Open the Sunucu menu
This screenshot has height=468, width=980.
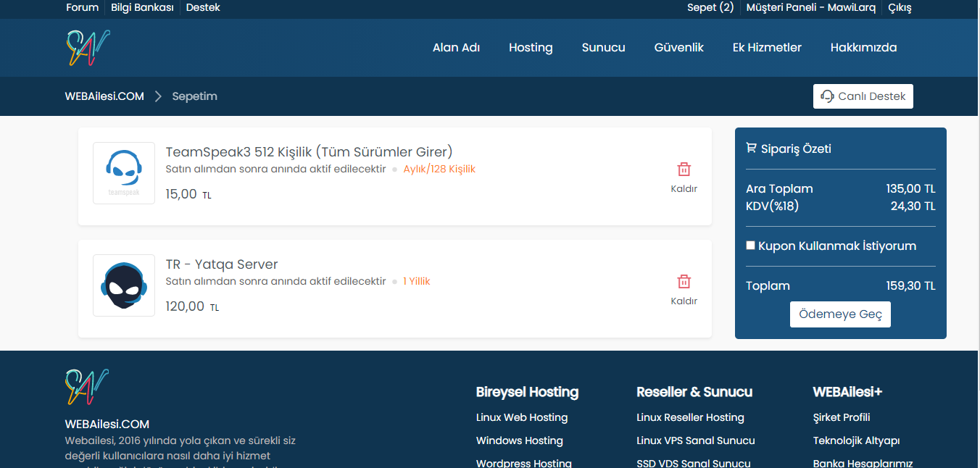click(x=603, y=48)
